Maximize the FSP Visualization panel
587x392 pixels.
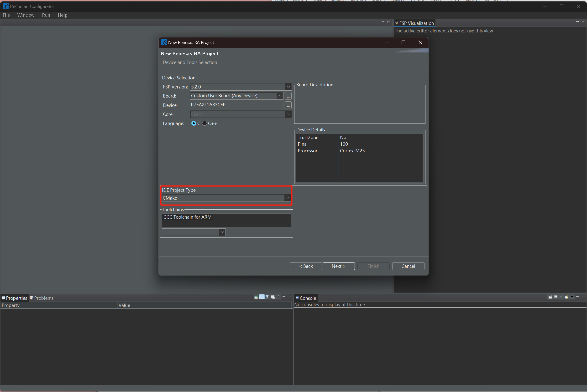pyautogui.click(x=583, y=22)
